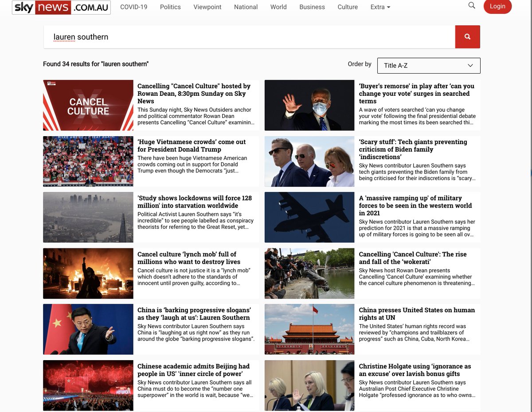
Task: Open the red fireworks celebration thumbnail
Action: pos(88,385)
